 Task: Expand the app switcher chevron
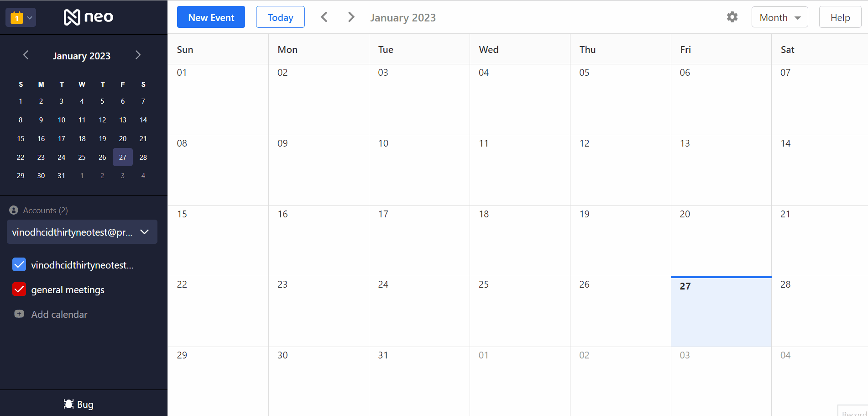coord(30,18)
